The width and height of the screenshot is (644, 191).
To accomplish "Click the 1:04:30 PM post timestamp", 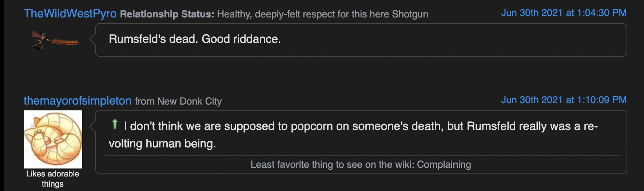I will click(564, 13).
